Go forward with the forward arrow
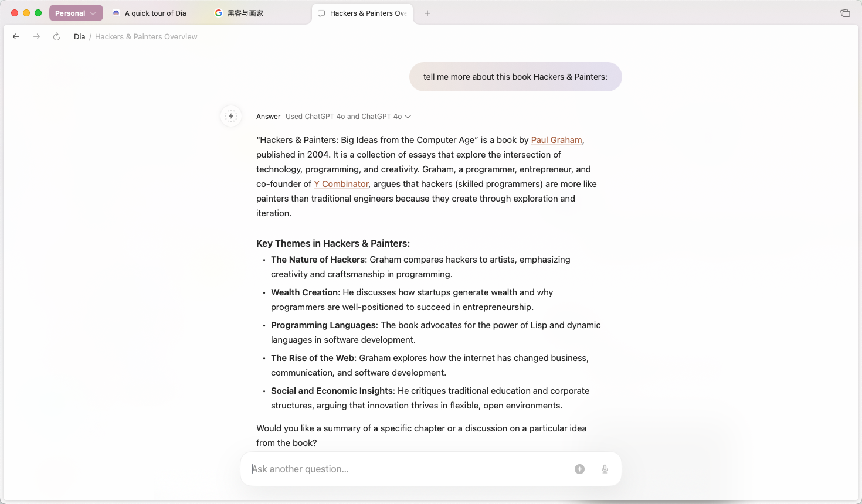The image size is (862, 504). (36, 36)
